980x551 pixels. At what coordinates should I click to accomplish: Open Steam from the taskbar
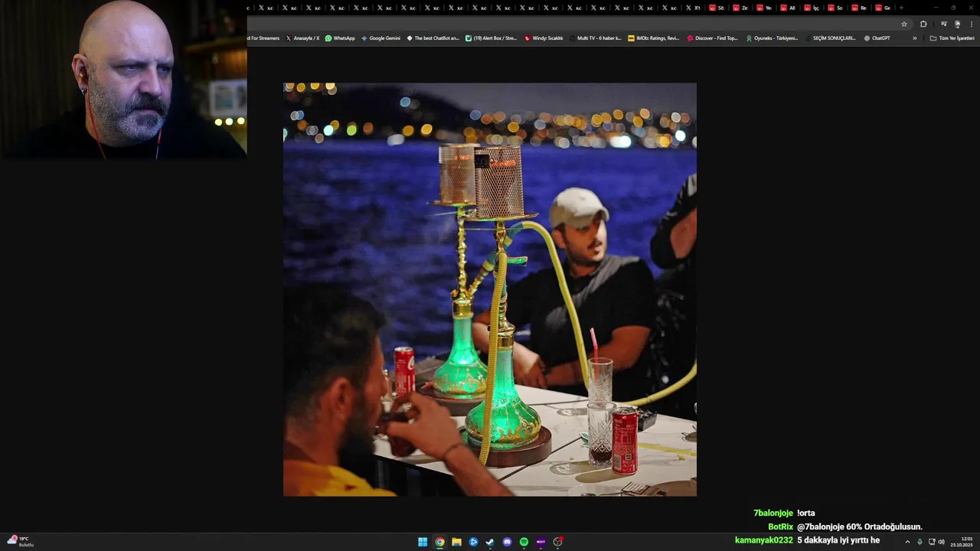coord(490,542)
